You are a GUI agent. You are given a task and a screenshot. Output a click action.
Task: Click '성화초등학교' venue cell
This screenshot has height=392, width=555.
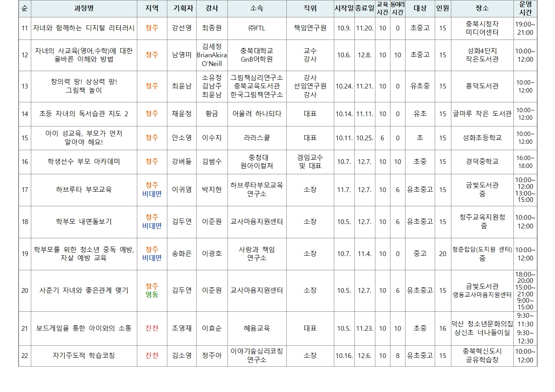click(x=482, y=138)
